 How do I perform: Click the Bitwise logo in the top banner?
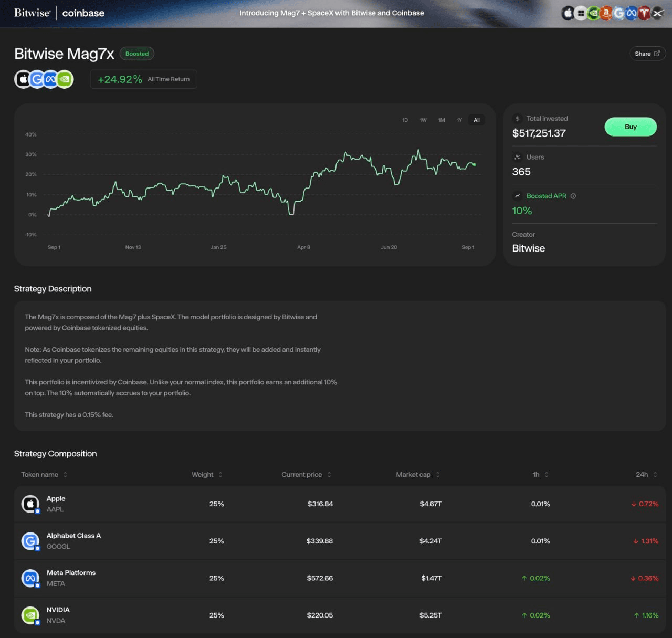32,13
